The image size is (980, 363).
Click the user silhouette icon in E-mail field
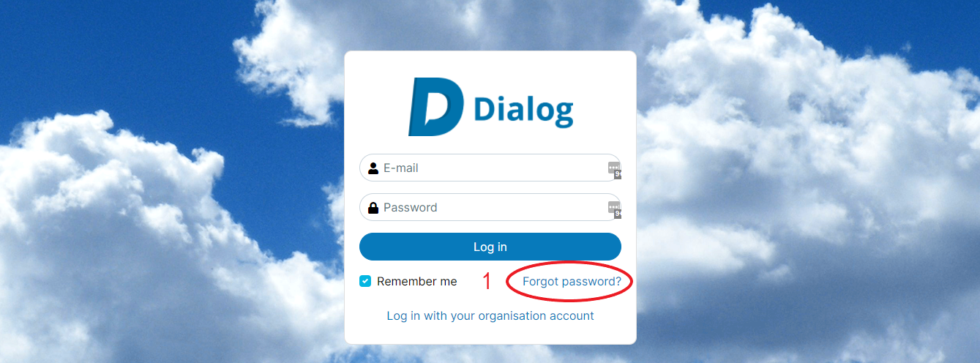pos(373,168)
